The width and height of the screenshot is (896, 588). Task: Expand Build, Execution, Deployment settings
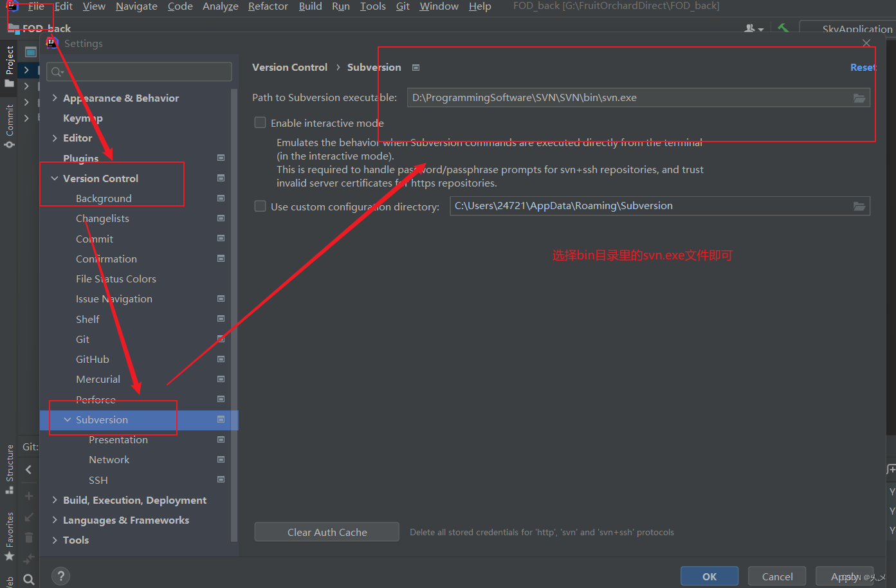point(55,500)
